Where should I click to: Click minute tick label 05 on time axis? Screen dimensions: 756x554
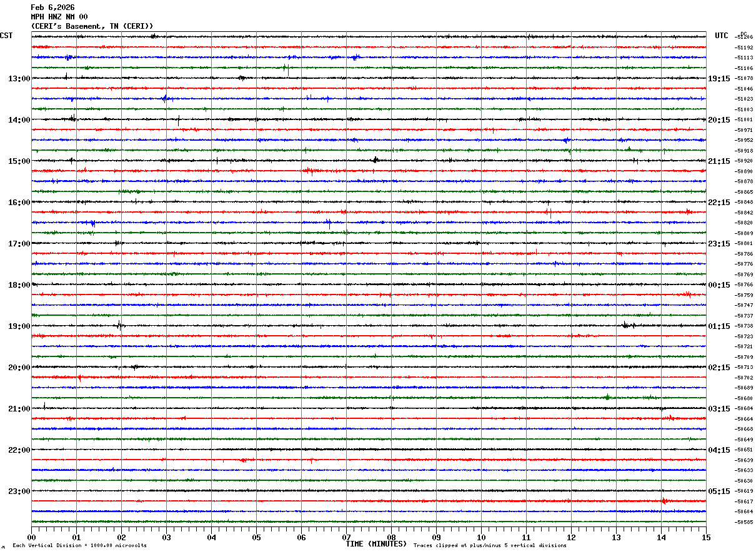tap(256, 537)
